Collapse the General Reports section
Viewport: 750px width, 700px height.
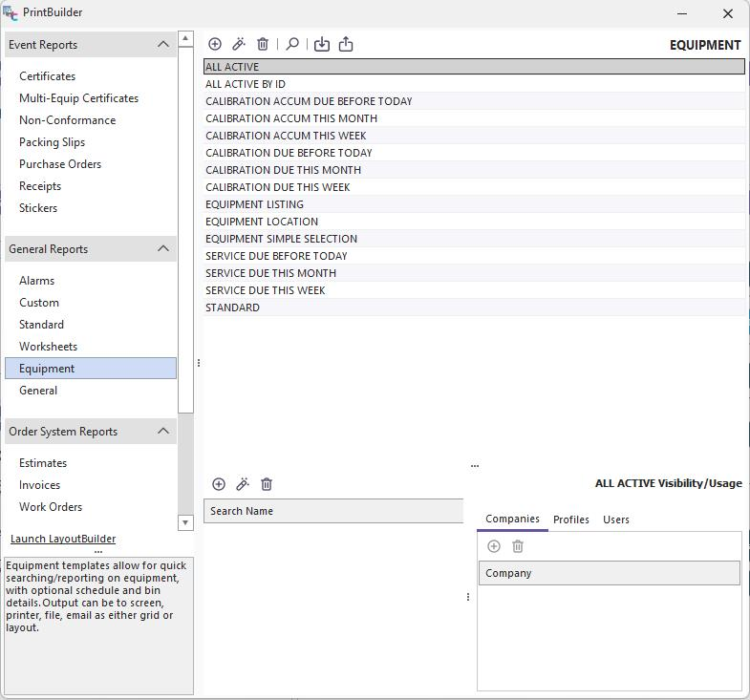tap(163, 249)
